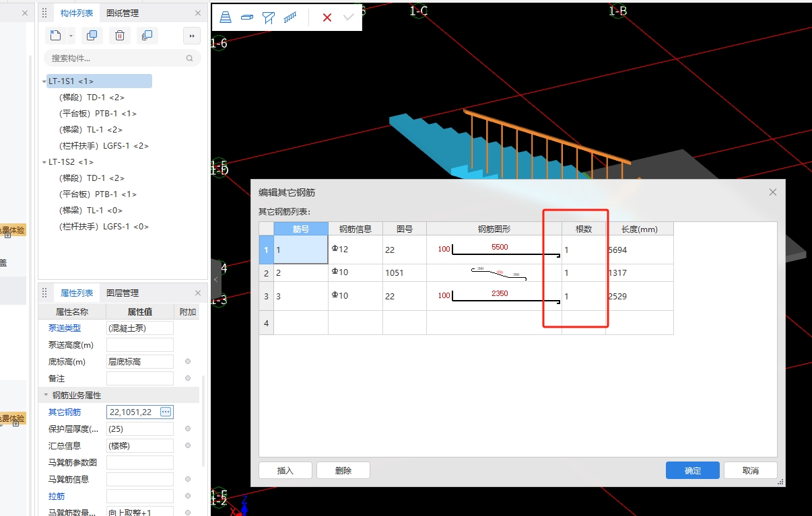This screenshot has width=812, height=516.
Task: Switch to the 图层管理 tab
Action: pyautogui.click(x=123, y=293)
